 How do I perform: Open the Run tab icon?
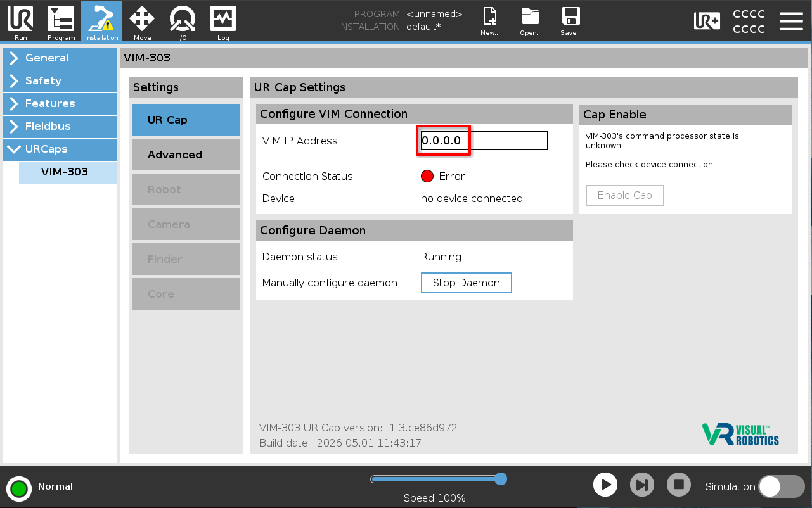tap(21, 21)
